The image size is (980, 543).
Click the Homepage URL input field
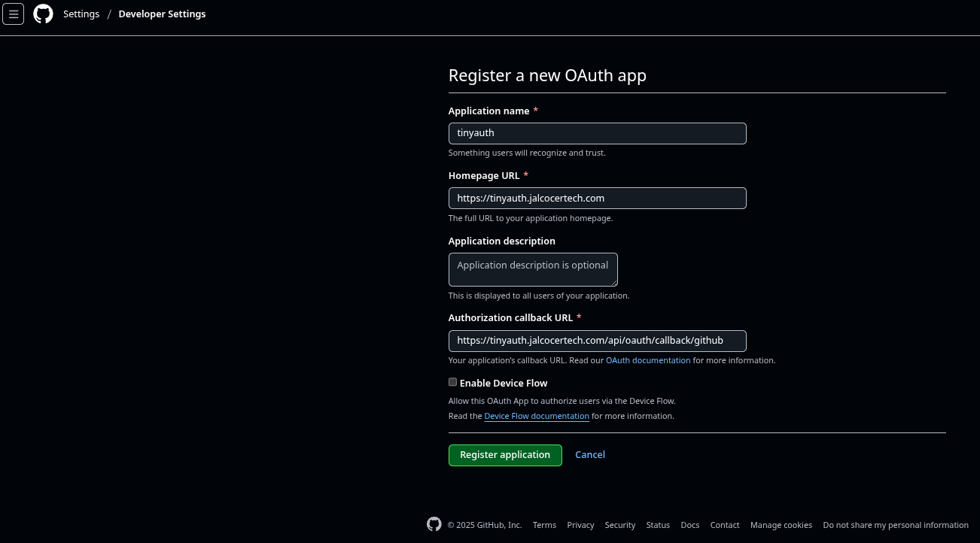597,198
